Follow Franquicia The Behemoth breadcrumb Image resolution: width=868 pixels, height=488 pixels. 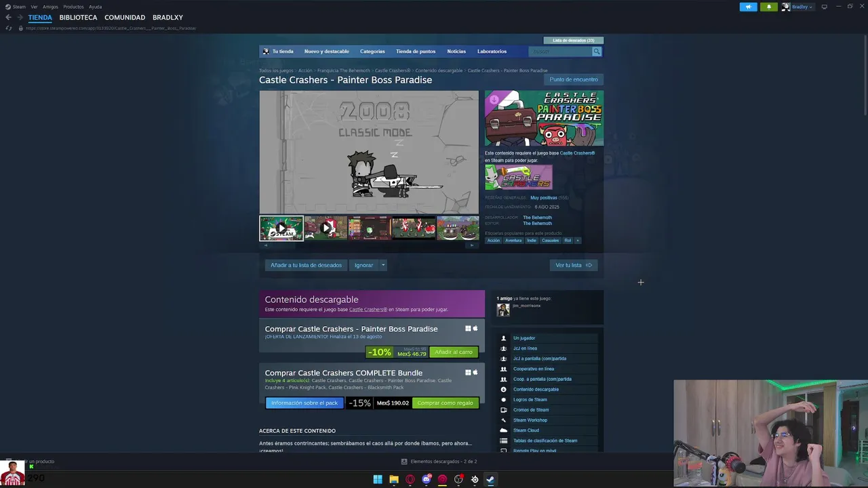pyautogui.click(x=344, y=70)
